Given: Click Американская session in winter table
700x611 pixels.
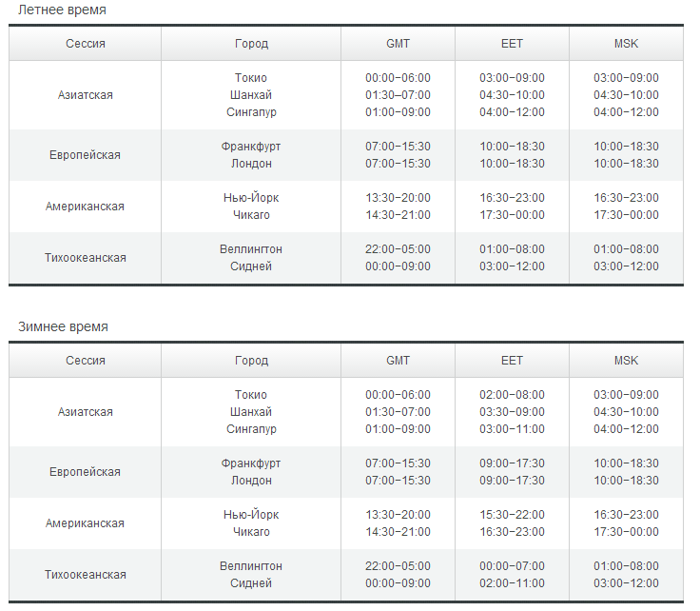Looking at the screenshot, I should (x=85, y=523).
